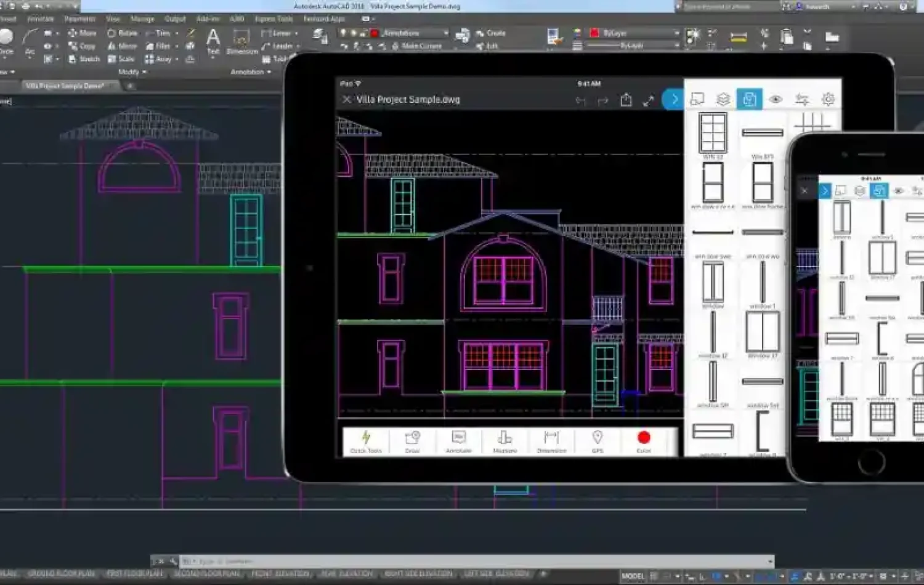Select the Scale tool

(121, 59)
